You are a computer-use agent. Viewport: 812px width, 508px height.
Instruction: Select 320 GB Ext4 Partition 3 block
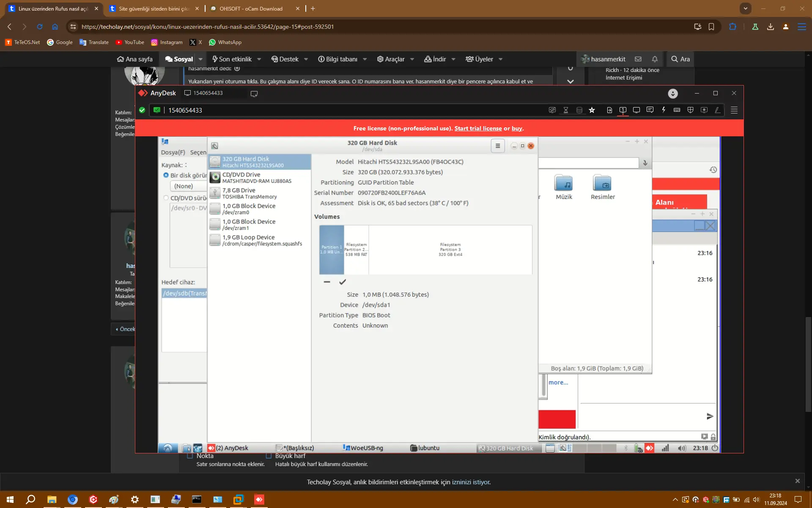point(450,250)
